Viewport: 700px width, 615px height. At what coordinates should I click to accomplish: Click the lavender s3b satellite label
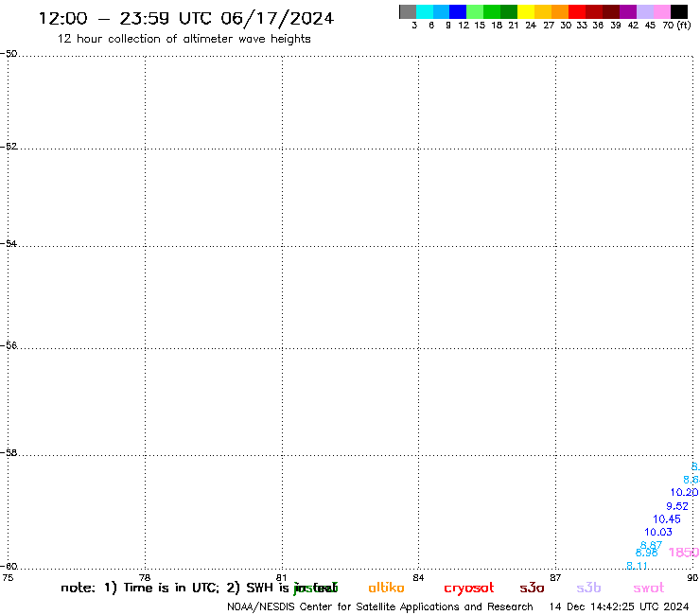pyautogui.click(x=588, y=589)
